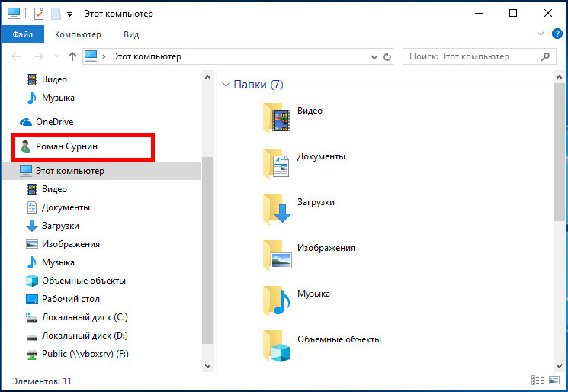The width and height of the screenshot is (568, 392).
Task: Open the recent locations dropdown arrow
Action: click(x=56, y=56)
